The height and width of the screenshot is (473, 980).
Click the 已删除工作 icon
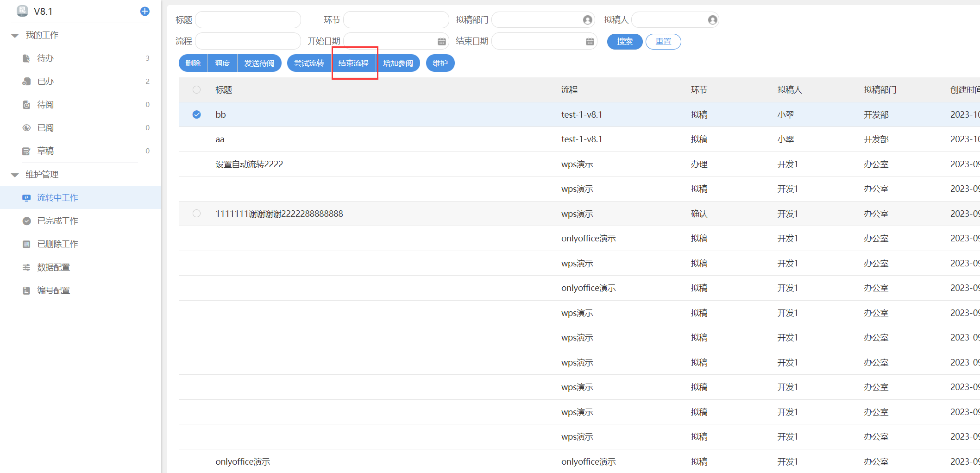pos(26,244)
